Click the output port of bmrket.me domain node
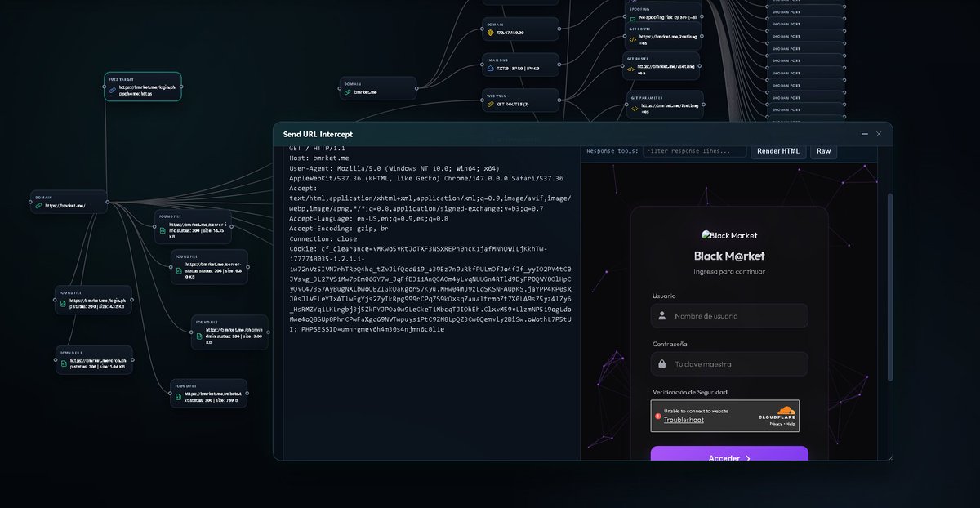Image resolution: width=980 pixels, height=508 pixels. pos(416,88)
